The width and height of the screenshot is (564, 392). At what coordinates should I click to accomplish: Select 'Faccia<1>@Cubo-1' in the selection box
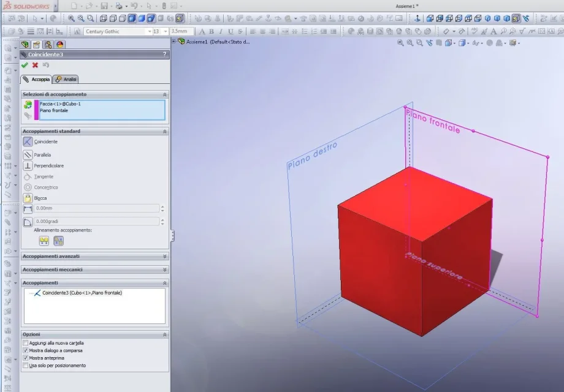point(60,104)
